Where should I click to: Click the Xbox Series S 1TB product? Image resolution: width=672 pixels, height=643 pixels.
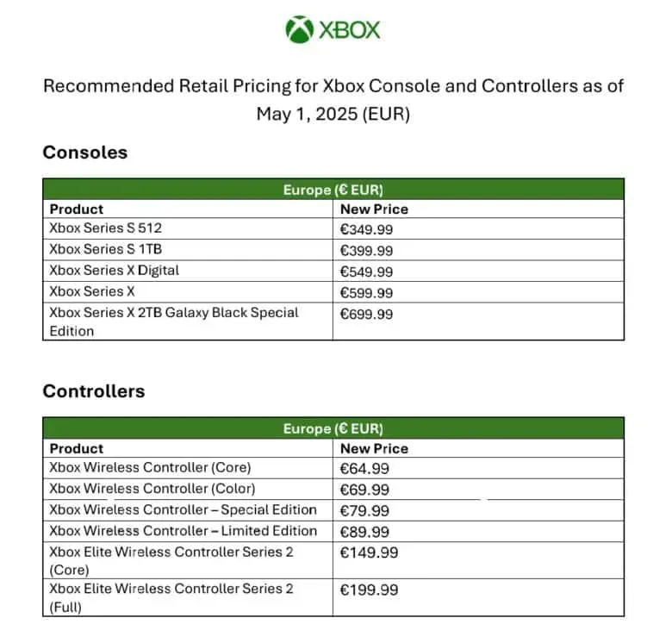tap(106, 250)
